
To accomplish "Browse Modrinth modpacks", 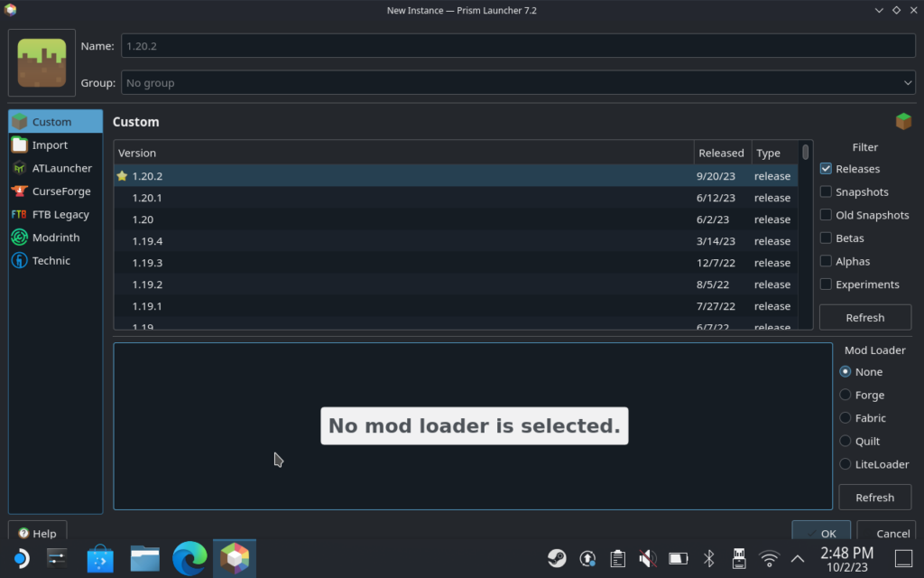I will (x=55, y=238).
